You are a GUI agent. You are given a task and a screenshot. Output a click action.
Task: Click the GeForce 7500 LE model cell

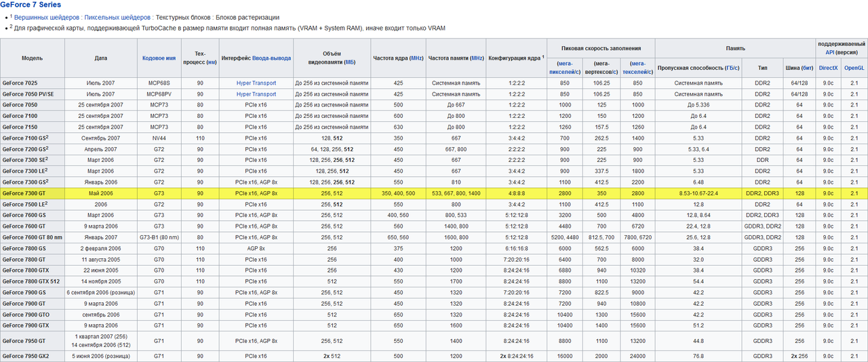pyautogui.click(x=33, y=204)
